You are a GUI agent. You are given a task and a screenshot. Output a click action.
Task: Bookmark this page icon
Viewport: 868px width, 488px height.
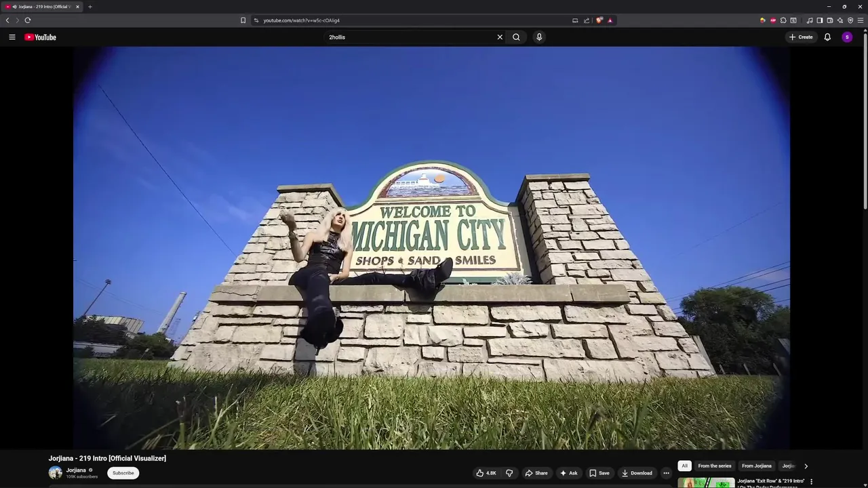click(x=243, y=20)
